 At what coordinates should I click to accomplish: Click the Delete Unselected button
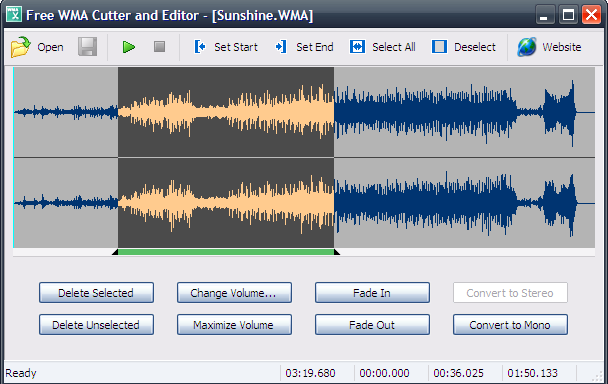[x=96, y=325]
